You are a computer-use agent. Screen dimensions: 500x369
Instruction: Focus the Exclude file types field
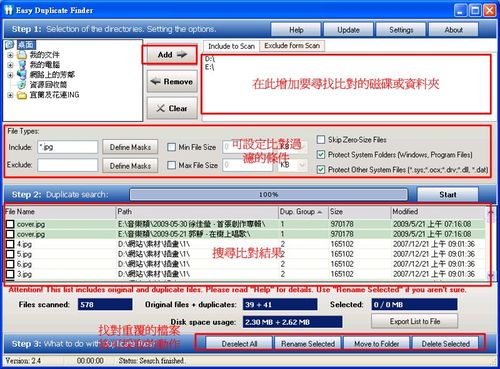(x=68, y=165)
